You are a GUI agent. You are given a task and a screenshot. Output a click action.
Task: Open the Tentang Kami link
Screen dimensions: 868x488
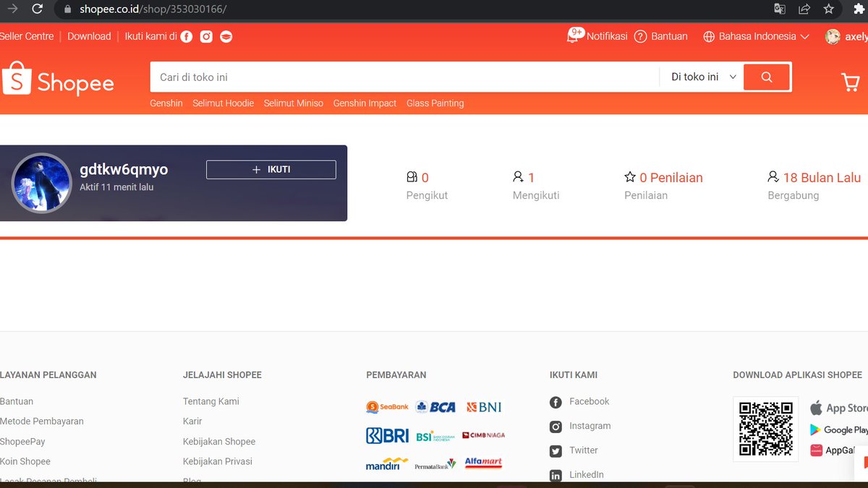click(x=210, y=401)
